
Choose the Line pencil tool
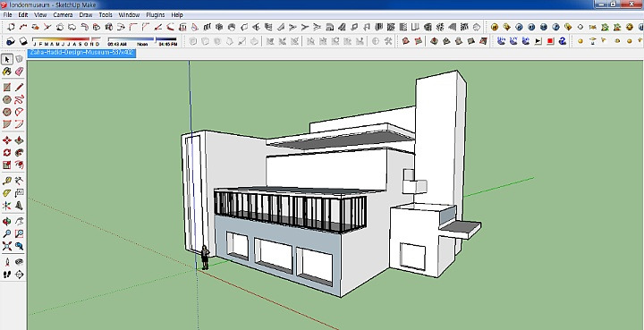[20, 88]
